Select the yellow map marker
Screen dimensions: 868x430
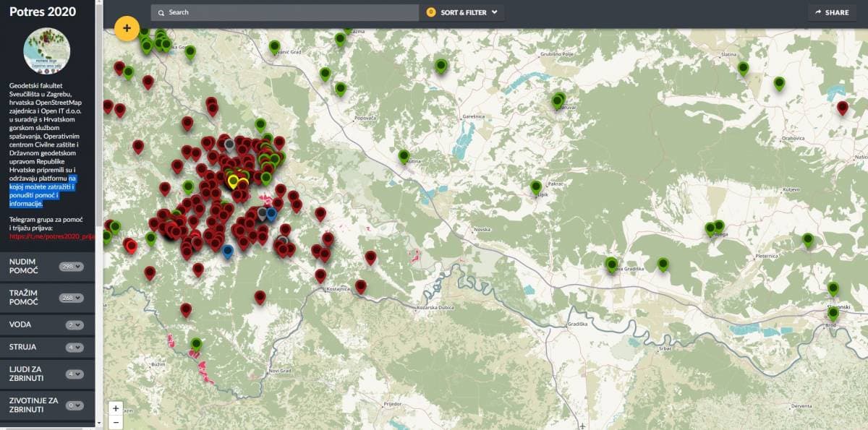point(233,181)
